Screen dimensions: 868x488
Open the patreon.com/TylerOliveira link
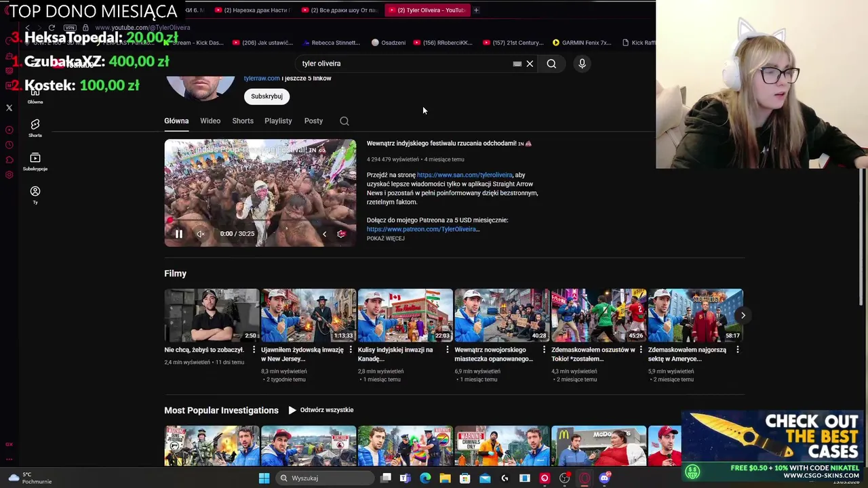(x=423, y=229)
